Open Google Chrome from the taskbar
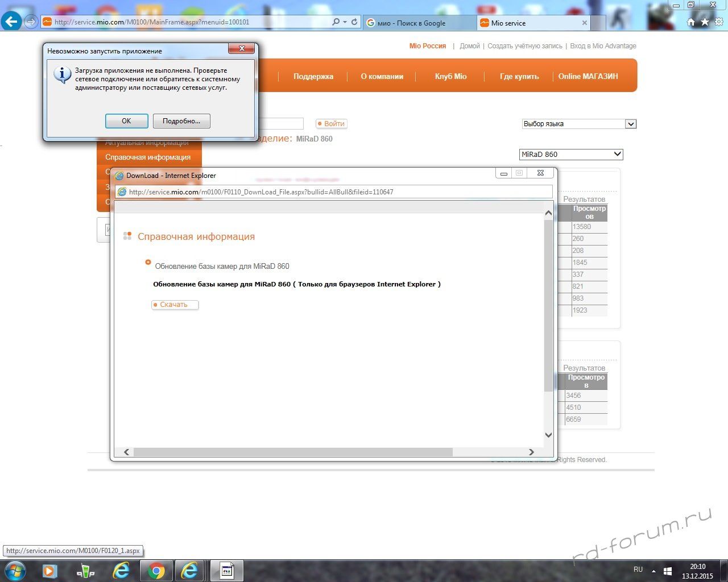Image resolution: width=728 pixels, height=582 pixels. 156,571
